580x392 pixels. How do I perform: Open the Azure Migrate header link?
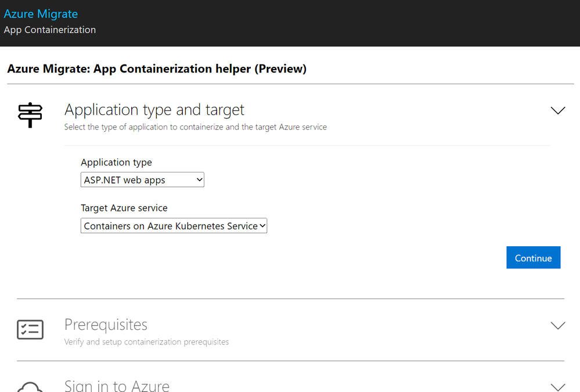tap(41, 14)
